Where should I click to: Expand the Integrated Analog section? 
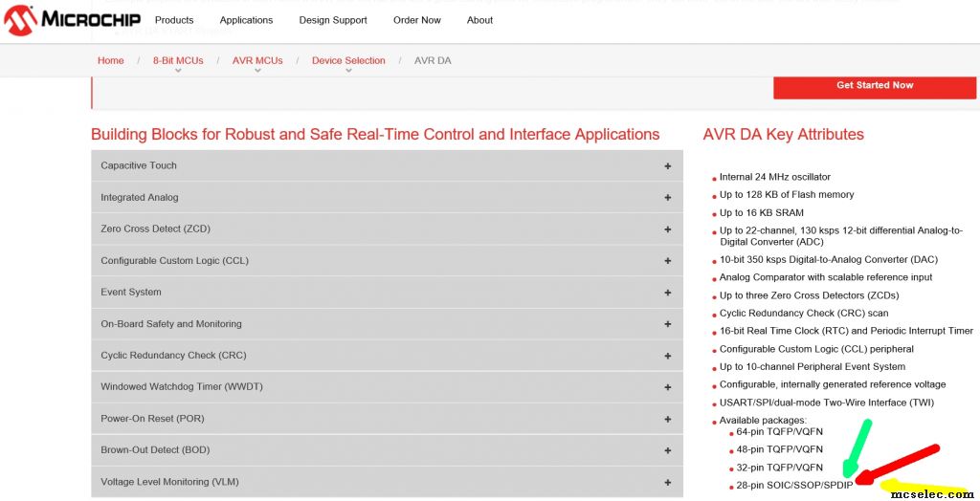click(x=387, y=197)
